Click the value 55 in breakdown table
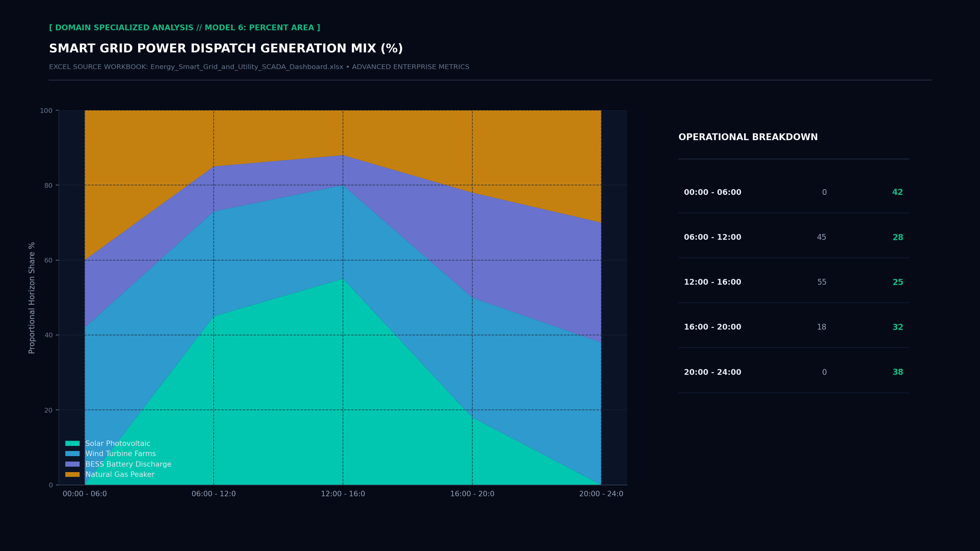This screenshot has width=980, height=551. tap(822, 282)
